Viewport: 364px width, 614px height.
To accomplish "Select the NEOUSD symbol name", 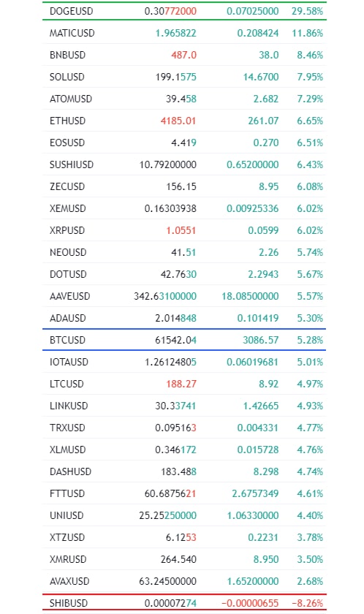I will pyautogui.click(x=68, y=252).
